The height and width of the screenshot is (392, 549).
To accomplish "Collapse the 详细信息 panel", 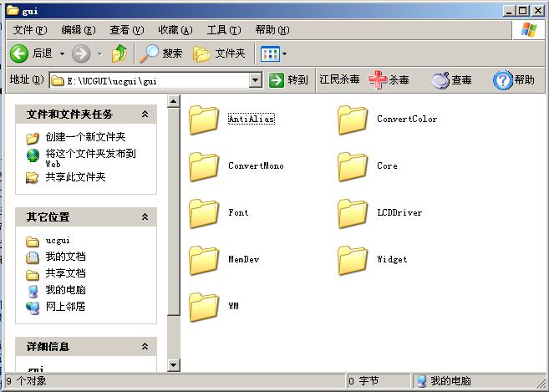I will pyautogui.click(x=145, y=347).
